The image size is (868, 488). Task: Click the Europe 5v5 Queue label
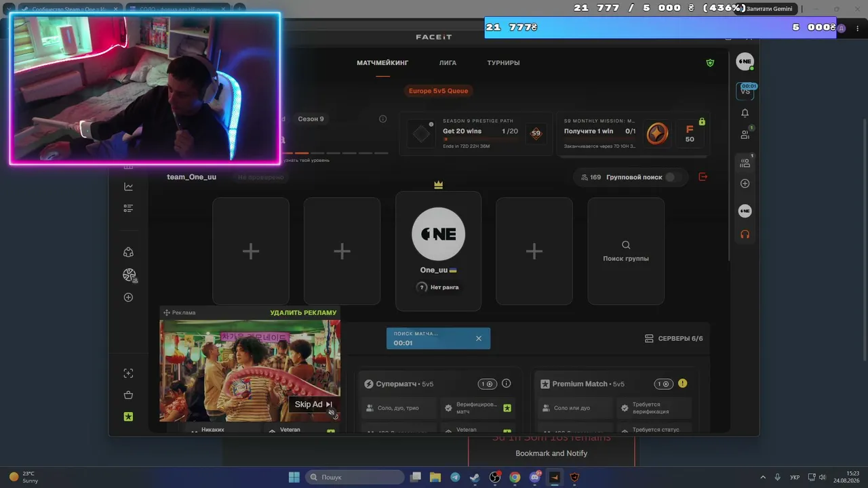pyautogui.click(x=438, y=91)
